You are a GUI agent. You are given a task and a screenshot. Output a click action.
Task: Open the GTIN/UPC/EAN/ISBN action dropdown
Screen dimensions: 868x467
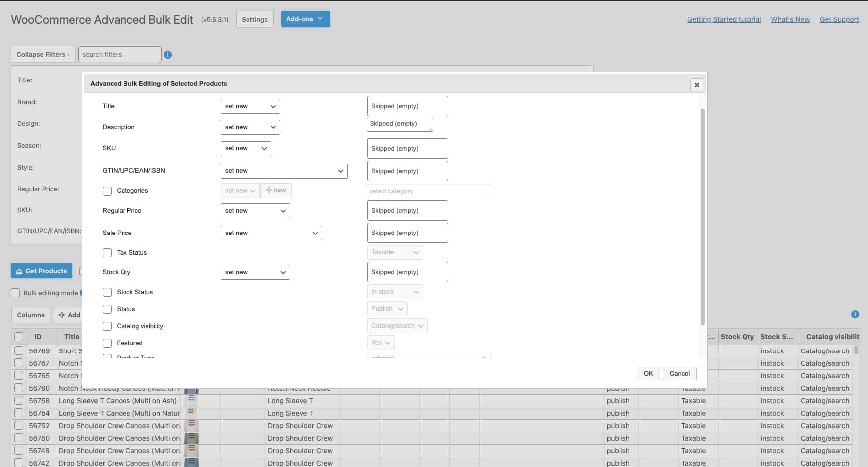click(x=284, y=171)
